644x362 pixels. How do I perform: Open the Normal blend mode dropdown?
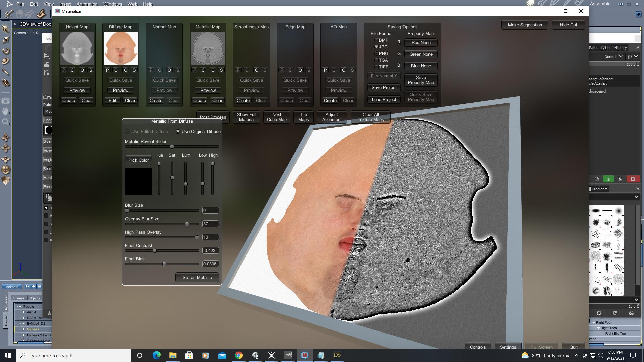(613, 57)
